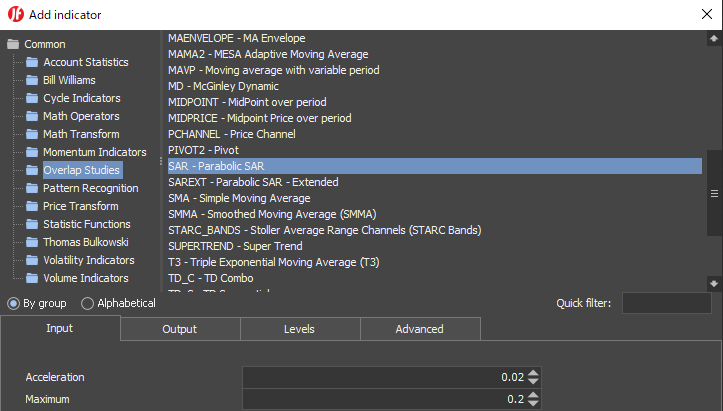The width and height of the screenshot is (723, 411).
Task: Click the Cycle Indicators folder icon
Action: [32, 98]
